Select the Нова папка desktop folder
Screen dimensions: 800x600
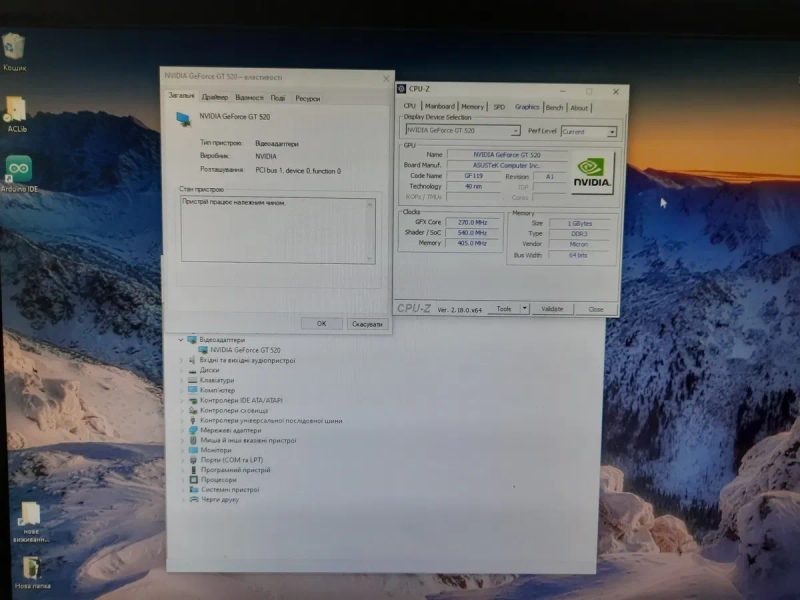(x=32, y=572)
